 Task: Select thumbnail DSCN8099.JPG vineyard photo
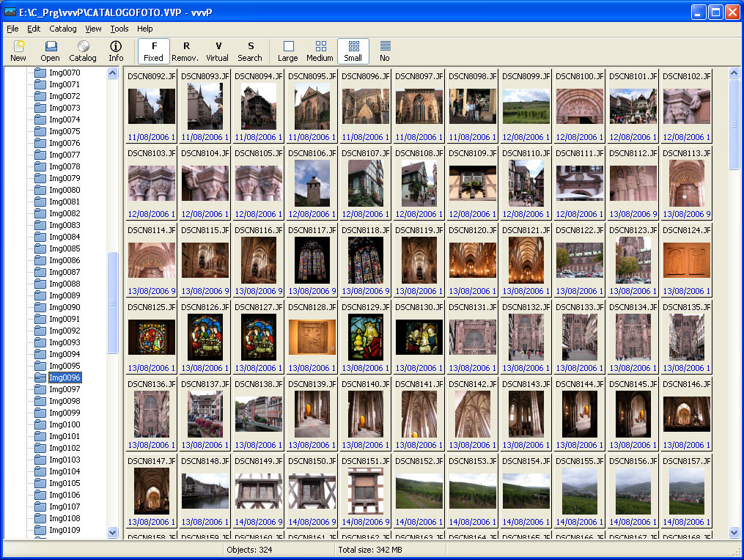tap(526, 106)
